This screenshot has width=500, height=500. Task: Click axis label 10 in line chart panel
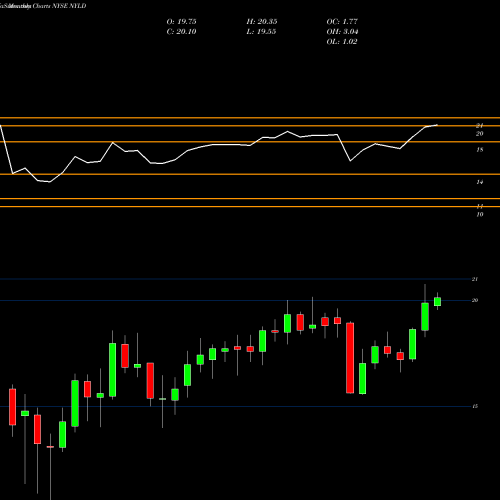click(x=480, y=215)
